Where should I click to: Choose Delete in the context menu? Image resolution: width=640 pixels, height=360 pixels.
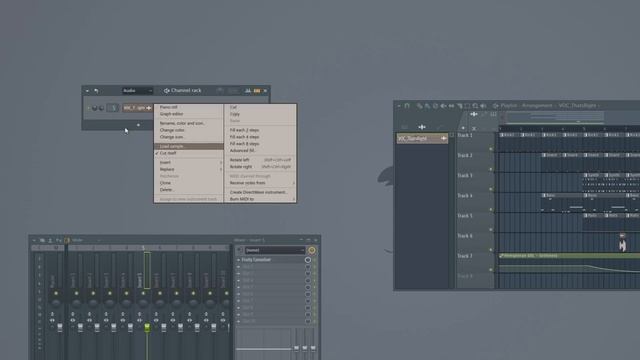189,190
